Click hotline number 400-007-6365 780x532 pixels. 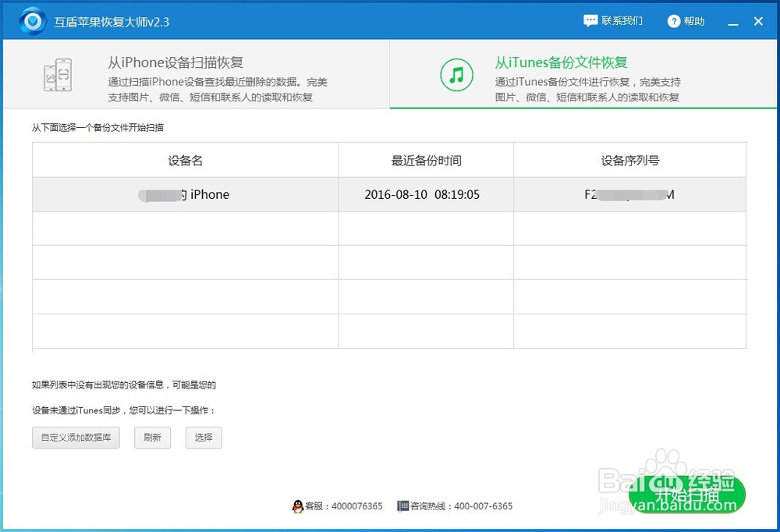pyautogui.click(x=483, y=506)
